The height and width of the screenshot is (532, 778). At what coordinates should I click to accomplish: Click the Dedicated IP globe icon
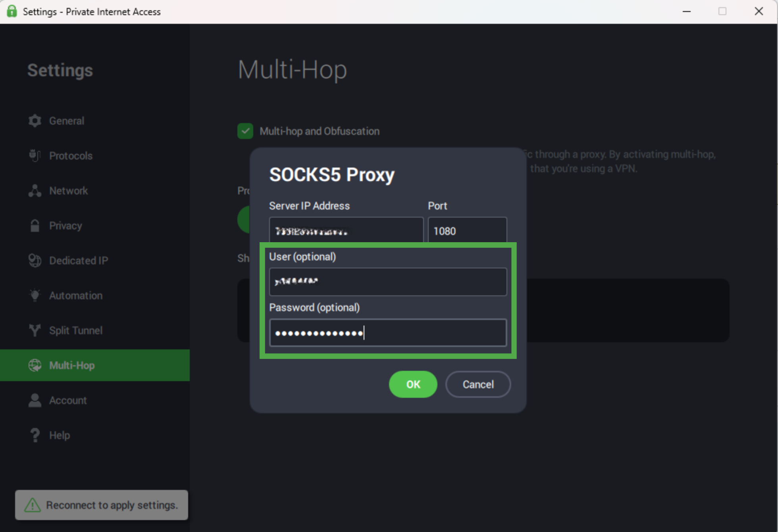(x=35, y=260)
